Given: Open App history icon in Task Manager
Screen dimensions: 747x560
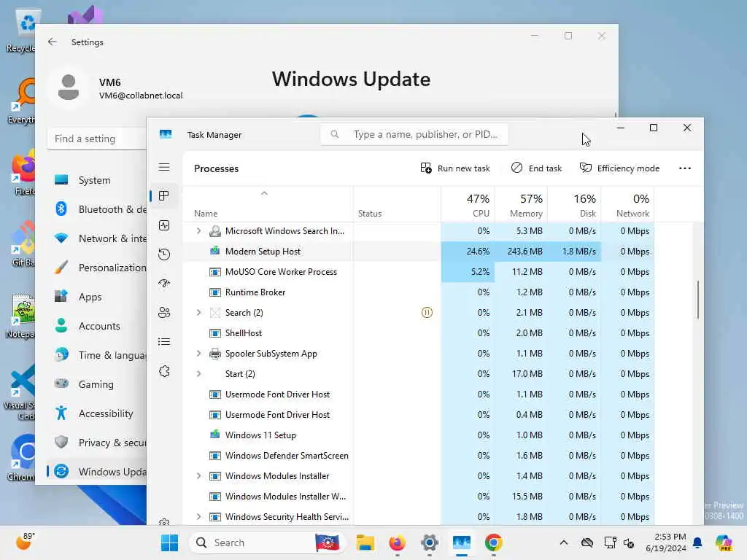Looking at the screenshot, I should click(x=164, y=254).
